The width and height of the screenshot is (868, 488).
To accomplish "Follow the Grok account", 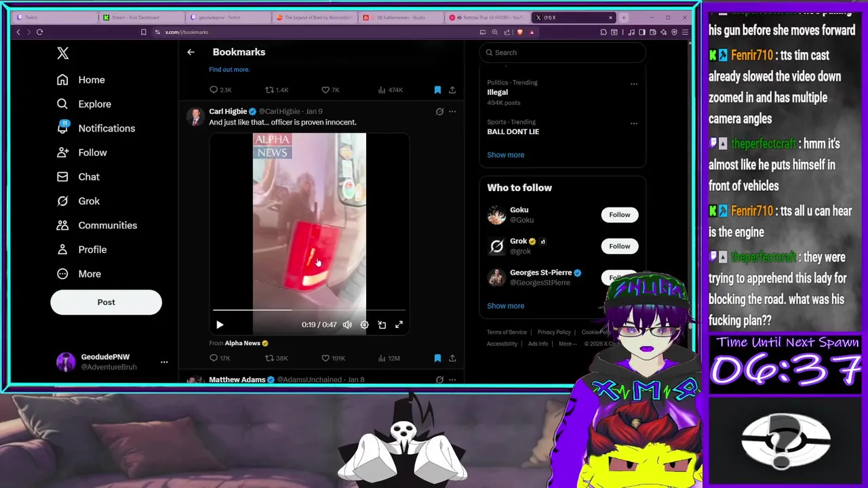I will 619,246.
